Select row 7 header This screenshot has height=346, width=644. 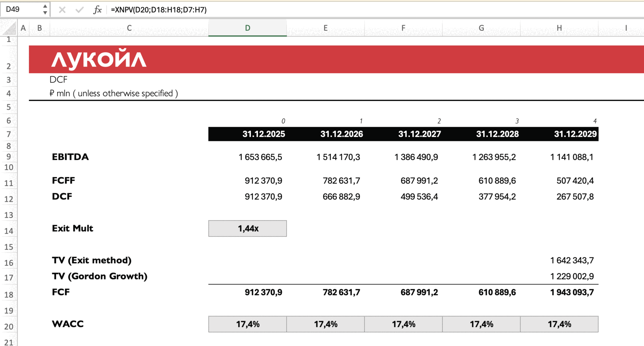coord(9,134)
